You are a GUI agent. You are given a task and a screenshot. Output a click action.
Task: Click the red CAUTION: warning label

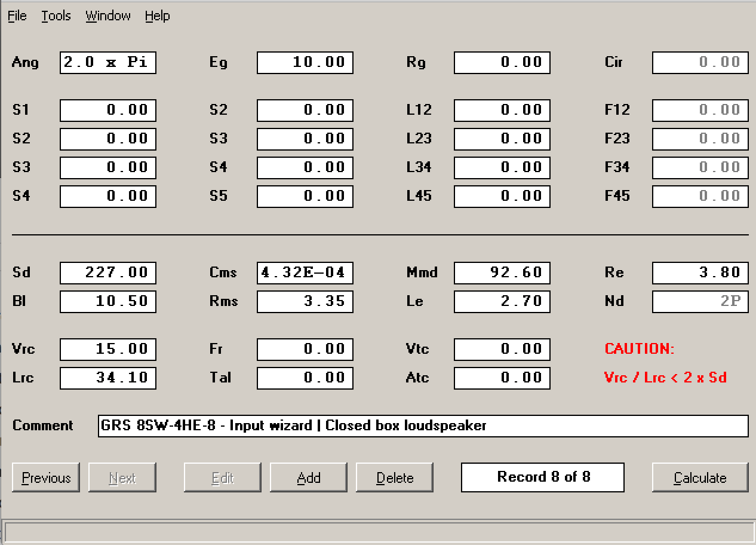click(x=640, y=349)
